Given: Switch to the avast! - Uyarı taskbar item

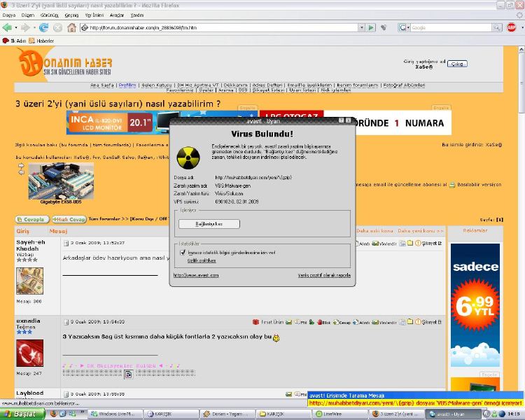Looking at the screenshot, I should pos(454,414).
